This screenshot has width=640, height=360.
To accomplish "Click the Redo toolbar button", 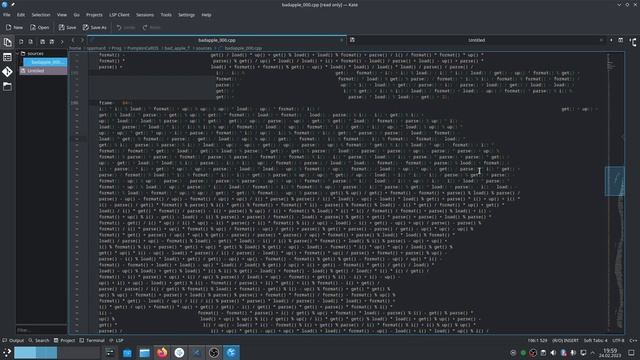I will click(x=151, y=27).
